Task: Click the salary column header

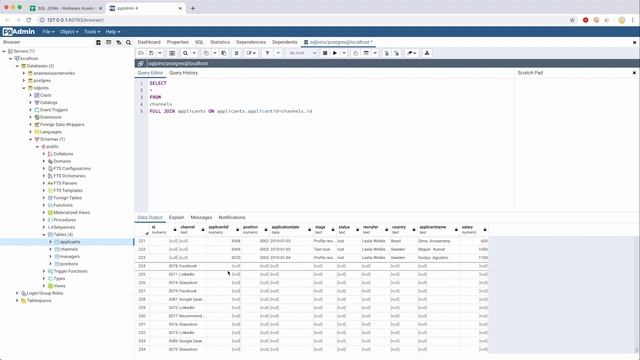Action: (x=474, y=230)
